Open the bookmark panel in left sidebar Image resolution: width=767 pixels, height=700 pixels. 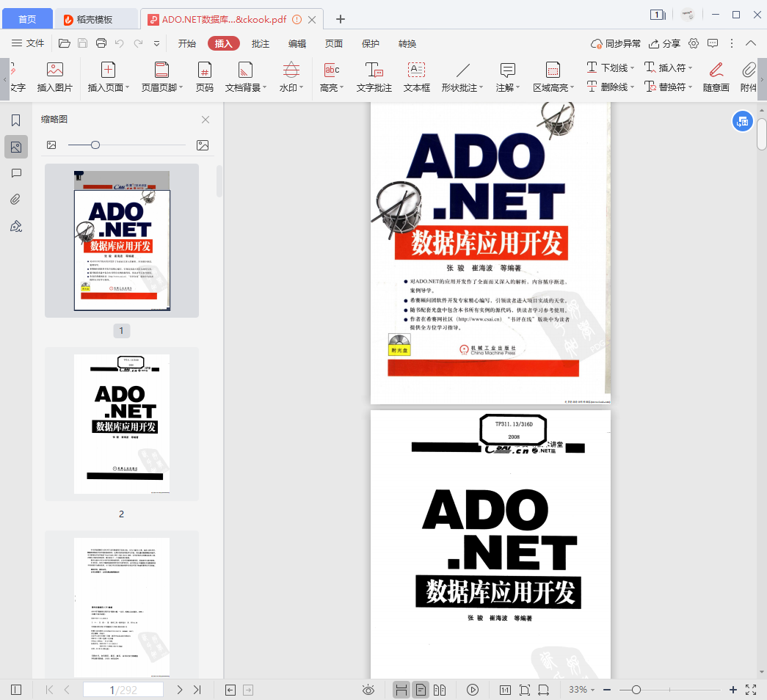16,120
